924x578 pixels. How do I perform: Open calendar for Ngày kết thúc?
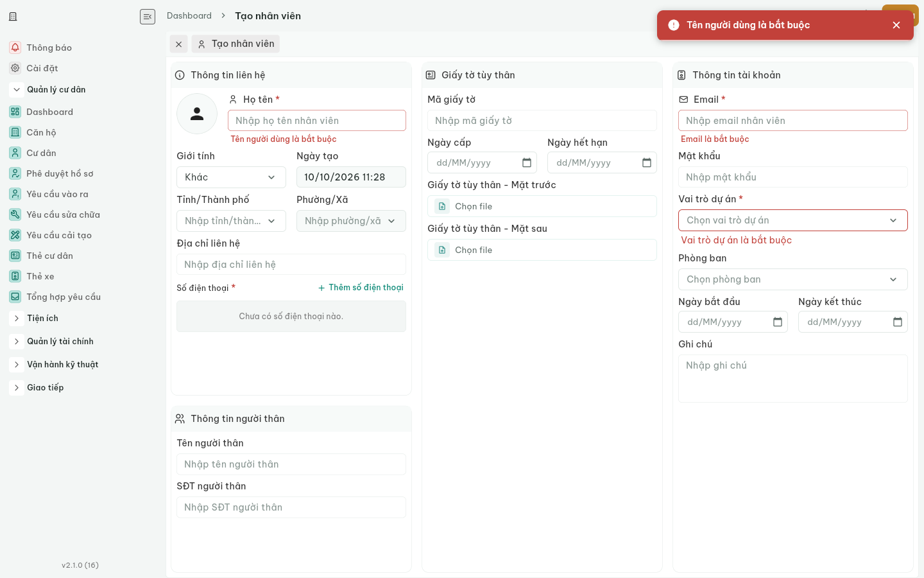coord(898,322)
